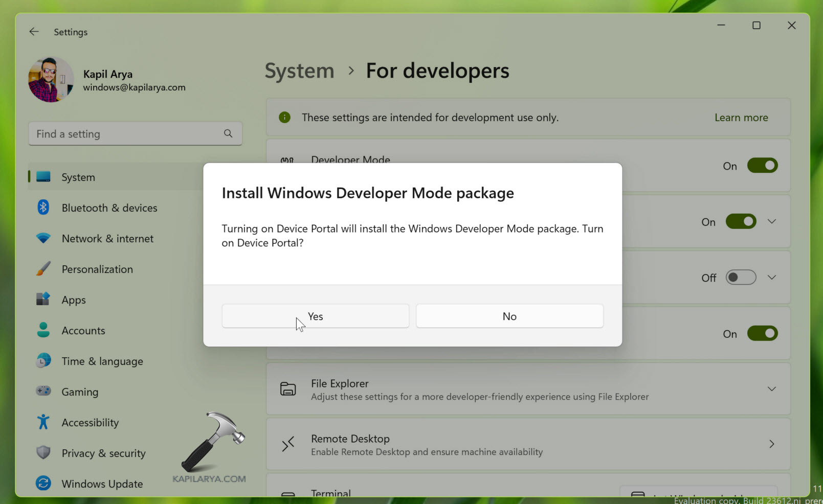Expand the chevron beside the second On toggle
Screen dimensions: 823x504
click(x=772, y=221)
